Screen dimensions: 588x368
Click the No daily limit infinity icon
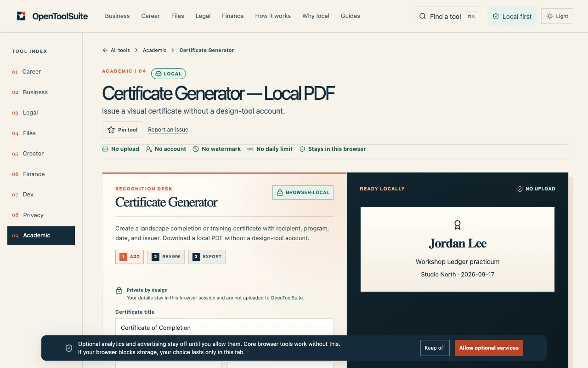point(250,149)
